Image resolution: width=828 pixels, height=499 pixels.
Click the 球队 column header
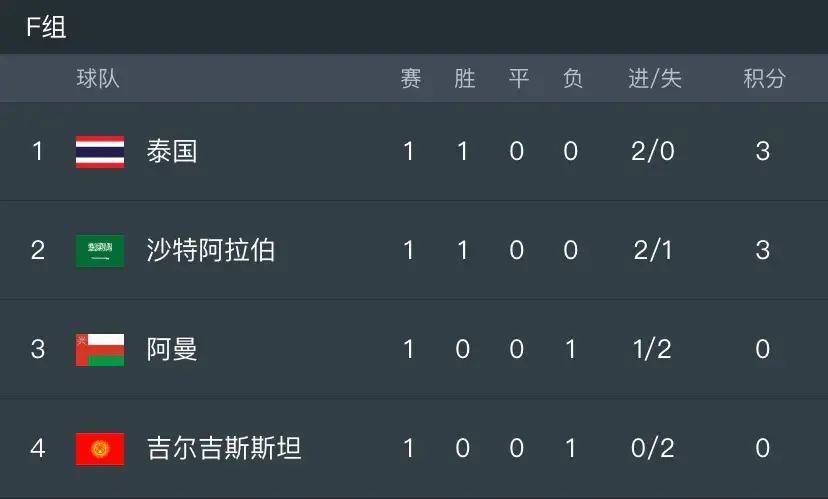click(x=98, y=79)
